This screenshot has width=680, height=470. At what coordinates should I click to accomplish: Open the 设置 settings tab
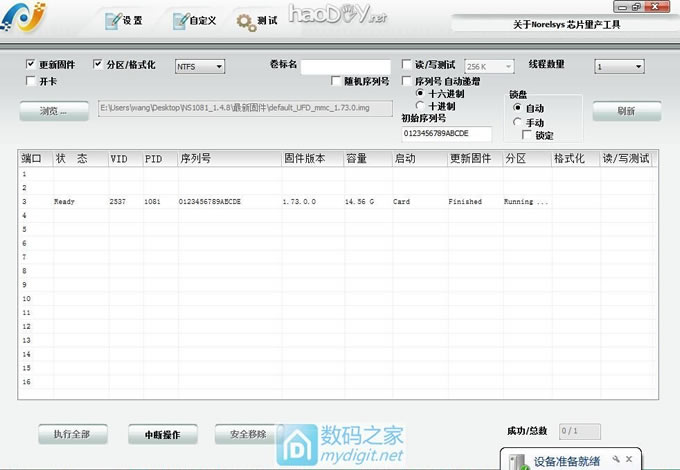123,20
